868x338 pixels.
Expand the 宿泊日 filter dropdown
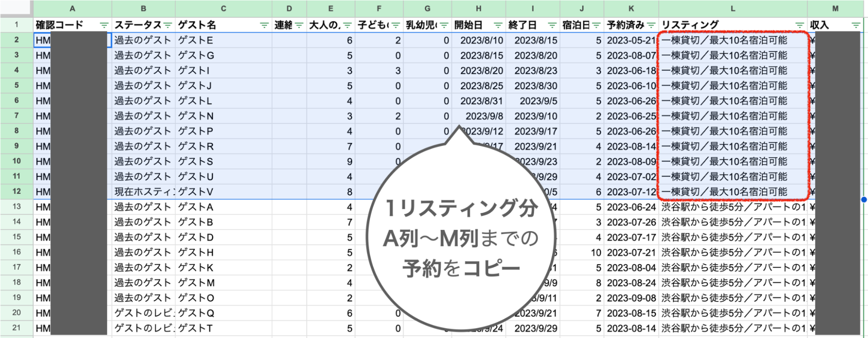click(x=597, y=25)
